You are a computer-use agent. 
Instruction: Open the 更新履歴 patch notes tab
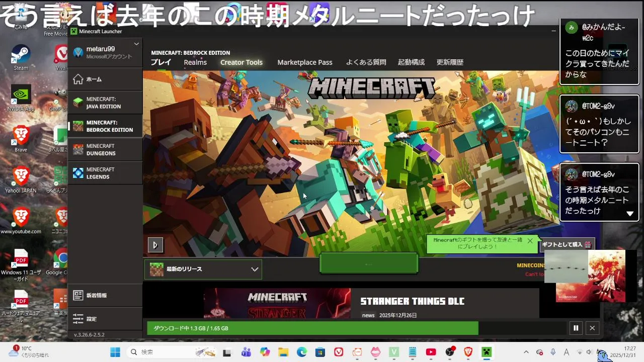pyautogui.click(x=450, y=62)
